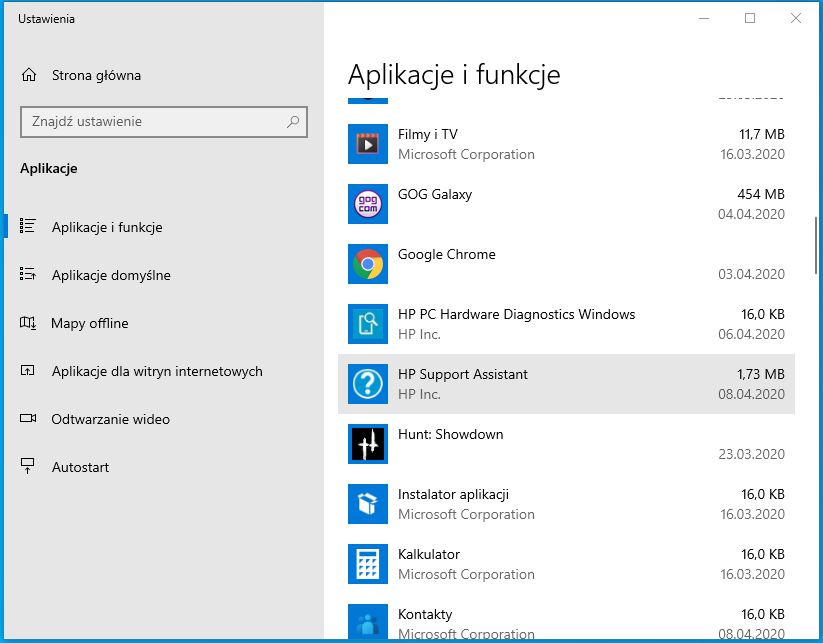Screen dimensions: 823x643
Task: Click the Kalkulator app icon
Action: pos(367,564)
